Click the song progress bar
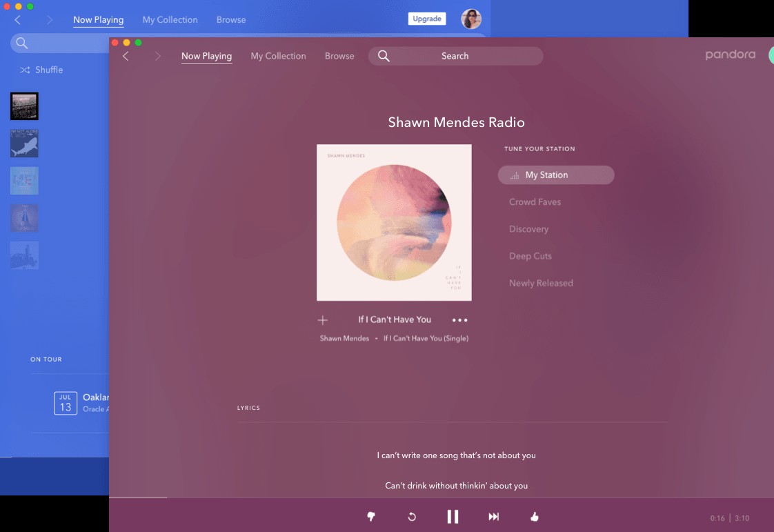Screen dimensions: 774x532 point(441,497)
